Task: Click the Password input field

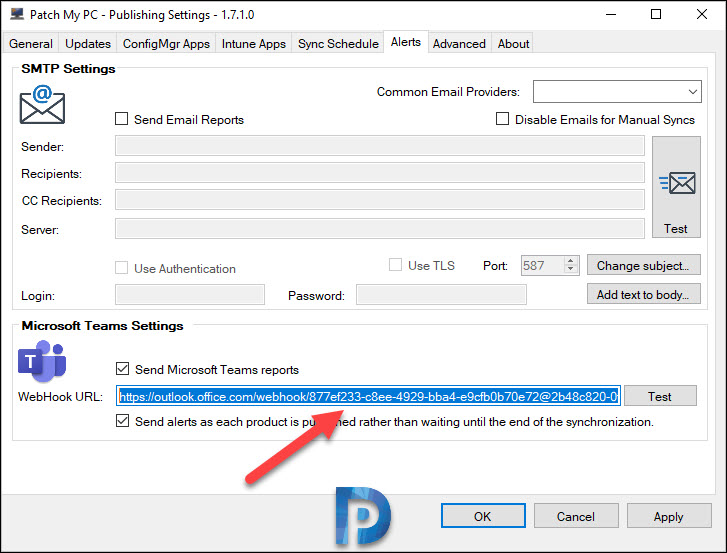Action: [441, 295]
